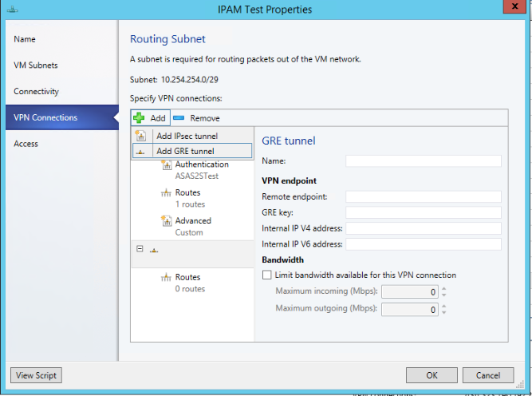Collapse the unnamed GRE tunnel tree node
This screenshot has height=396, width=532.
(140, 249)
